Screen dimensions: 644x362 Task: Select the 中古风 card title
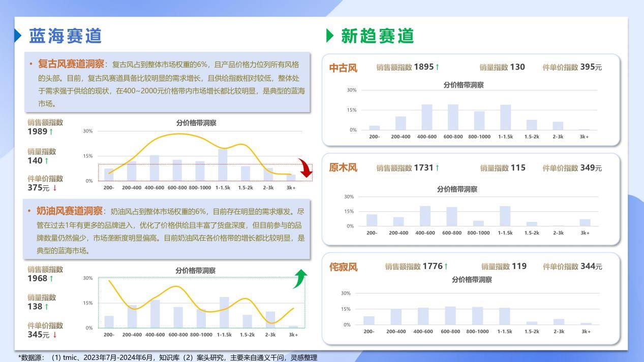[x=343, y=68]
